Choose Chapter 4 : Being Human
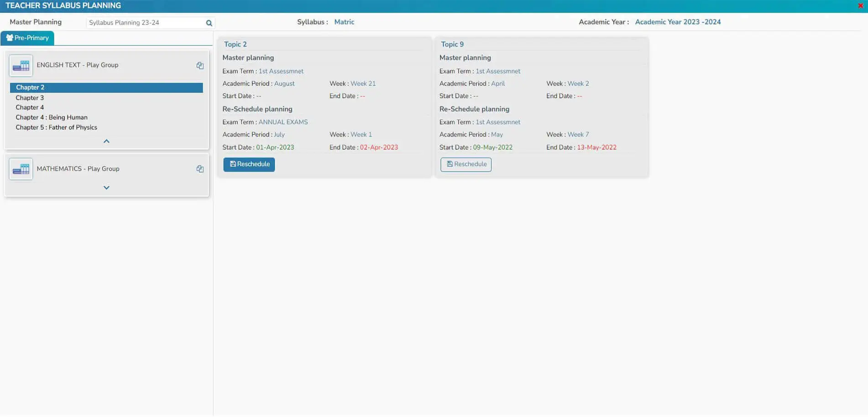Screen dimensions: 868x417 tap(52, 117)
